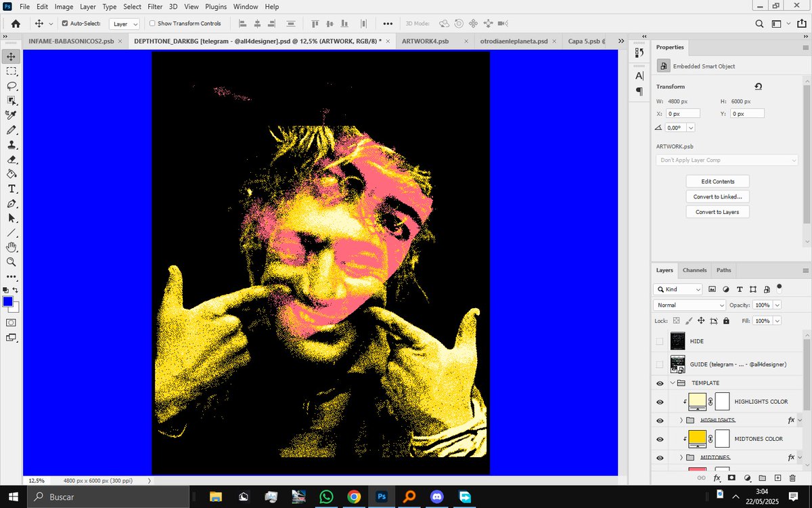Select the Line tool
The width and height of the screenshot is (812, 508).
[12, 233]
